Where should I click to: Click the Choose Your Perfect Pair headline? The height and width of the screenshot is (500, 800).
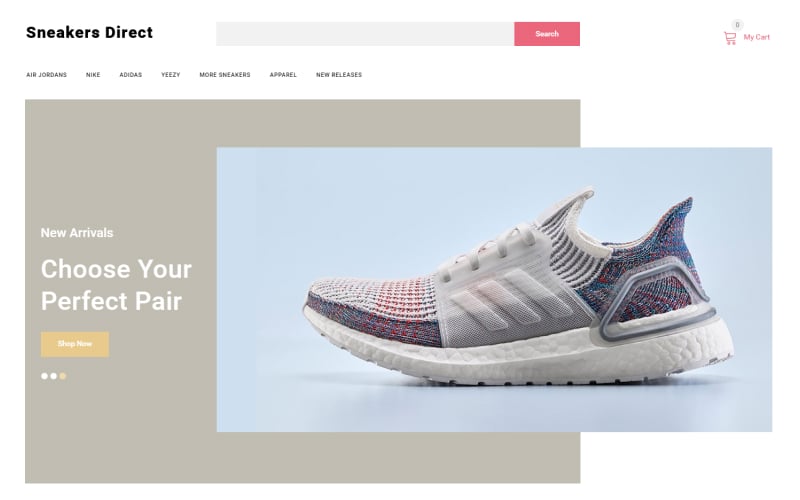[116, 285]
